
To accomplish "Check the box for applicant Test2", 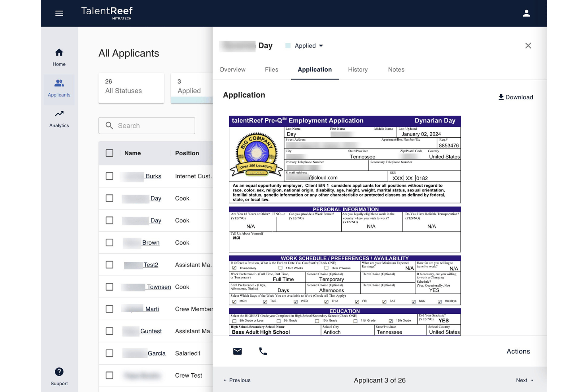I will pos(110,265).
